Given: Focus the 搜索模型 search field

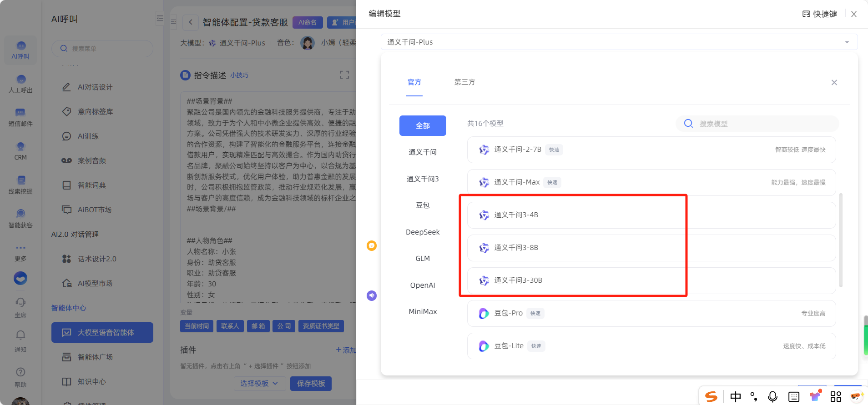Looking at the screenshot, I should [757, 124].
